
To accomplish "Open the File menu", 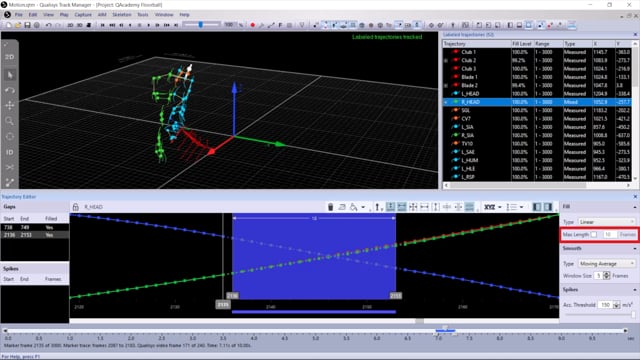I will [x=19, y=15].
